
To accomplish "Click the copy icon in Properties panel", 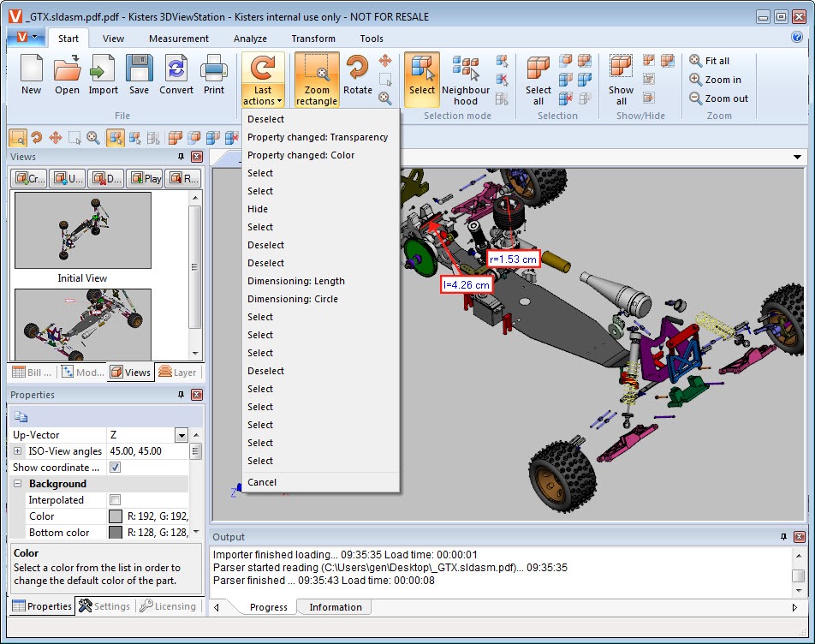I will [x=21, y=416].
